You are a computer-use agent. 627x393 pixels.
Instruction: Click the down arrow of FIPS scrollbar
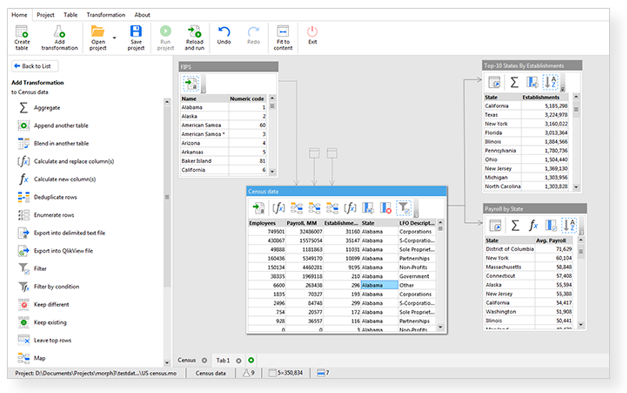tap(272, 172)
